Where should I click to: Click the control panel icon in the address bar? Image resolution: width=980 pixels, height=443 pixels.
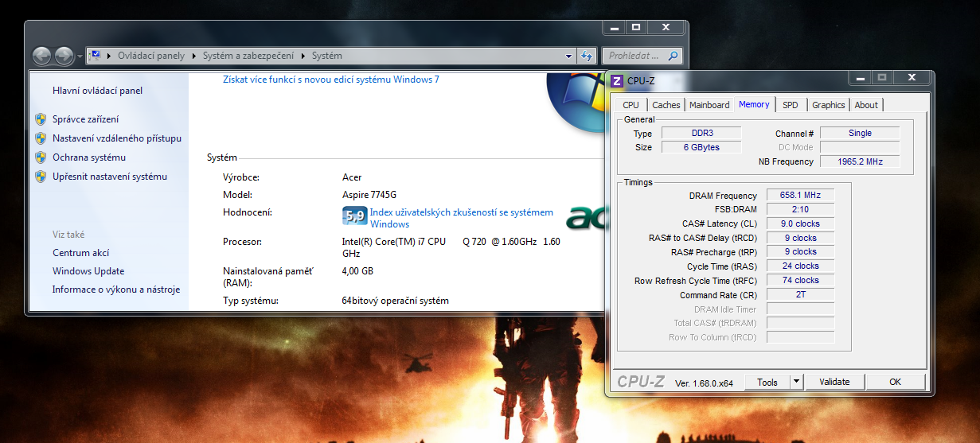click(95, 56)
